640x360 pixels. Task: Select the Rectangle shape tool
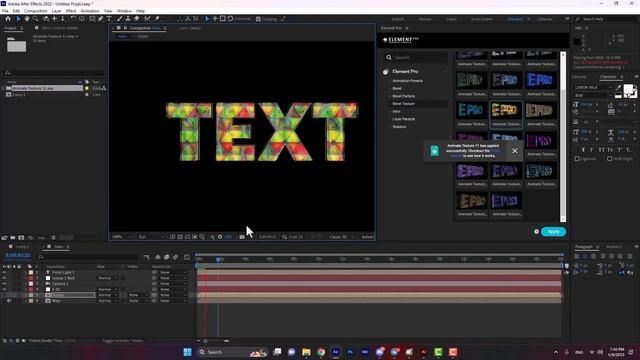point(92,19)
